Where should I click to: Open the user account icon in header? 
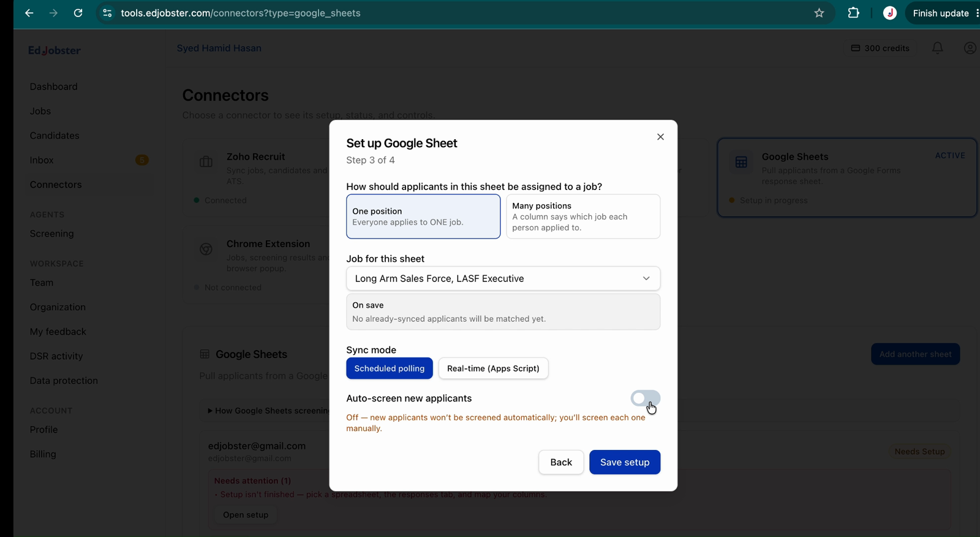click(970, 48)
